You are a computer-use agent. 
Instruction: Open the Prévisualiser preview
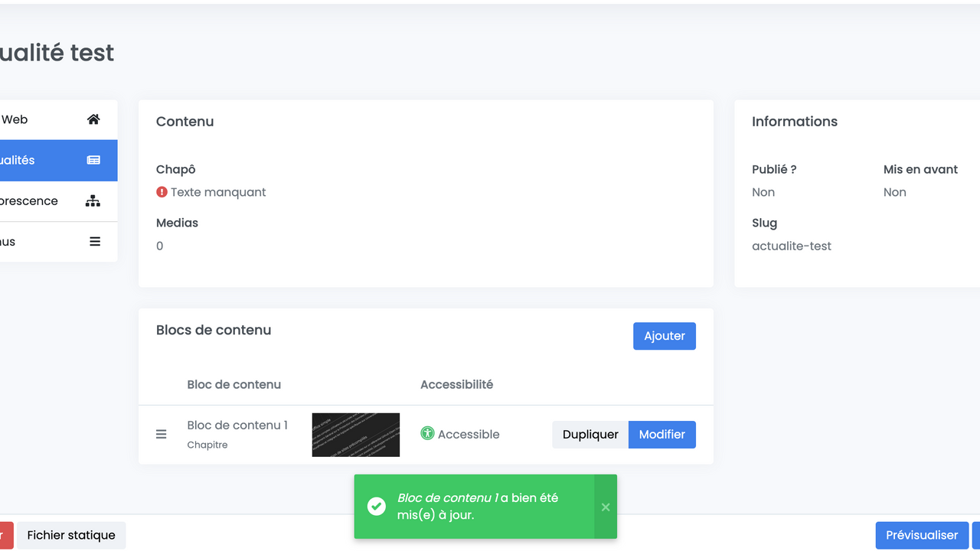[921, 535]
